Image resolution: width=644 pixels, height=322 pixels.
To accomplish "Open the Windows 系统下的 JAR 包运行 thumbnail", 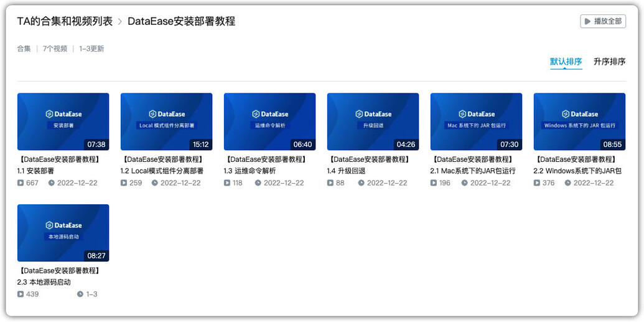I will [x=579, y=121].
